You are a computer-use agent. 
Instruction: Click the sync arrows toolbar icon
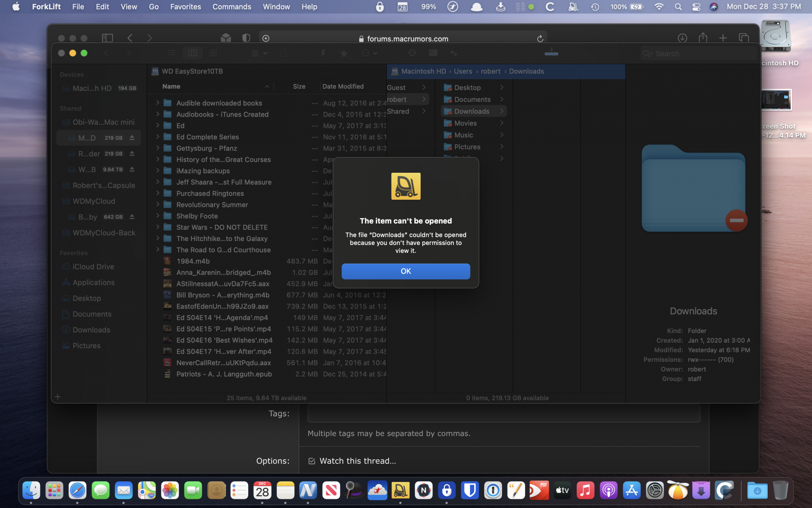(412, 53)
